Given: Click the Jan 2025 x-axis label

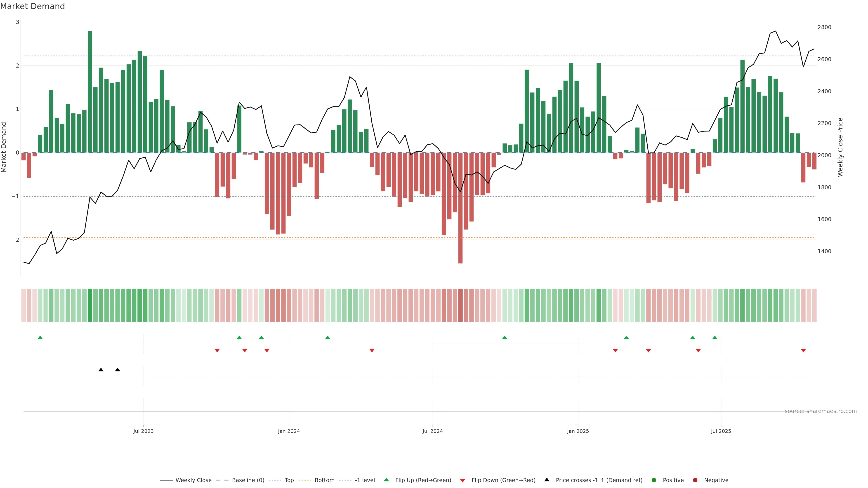Looking at the screenshot, I should (x=578, y=431).
